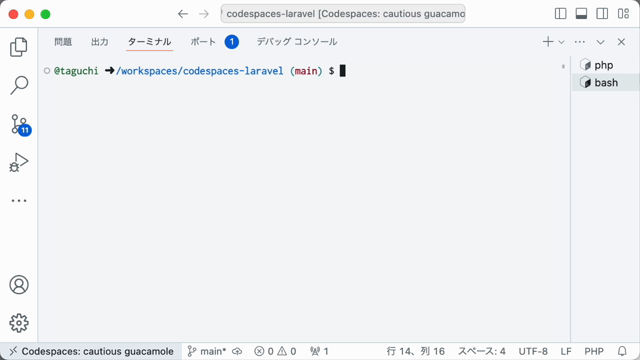The width and height of the screenshot is (640, 360).
Task: Change the LF end of line sequence
Action: (566, 351)
